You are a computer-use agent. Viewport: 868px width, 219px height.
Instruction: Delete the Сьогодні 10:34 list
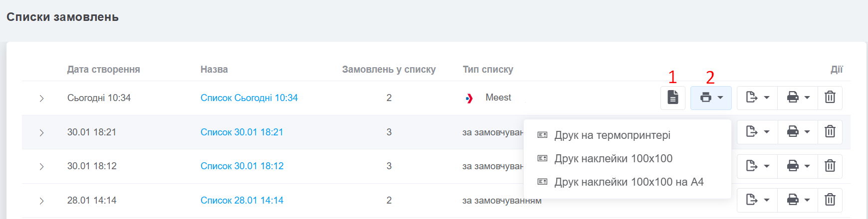tap(830, 98)
